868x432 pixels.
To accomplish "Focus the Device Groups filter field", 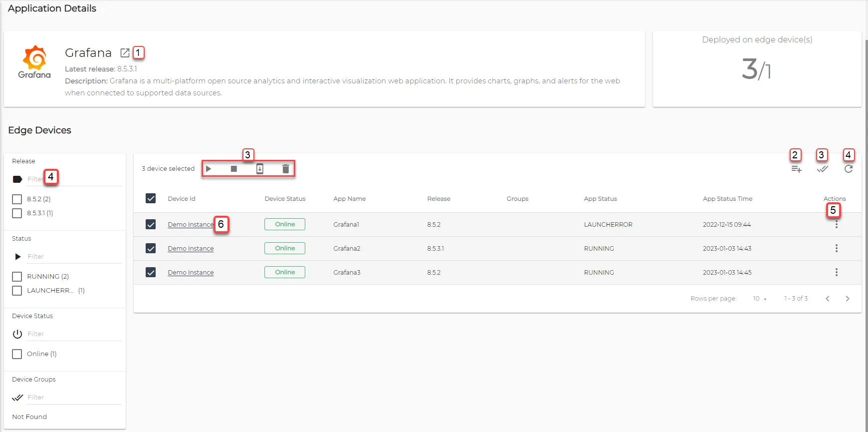I will click(x=74, y=397).
